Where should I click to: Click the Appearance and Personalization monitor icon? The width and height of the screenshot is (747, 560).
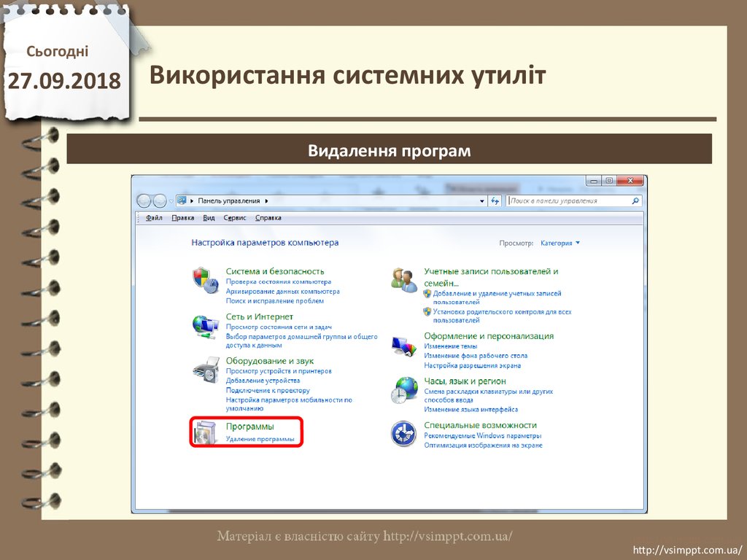click(x=403, y=344)
